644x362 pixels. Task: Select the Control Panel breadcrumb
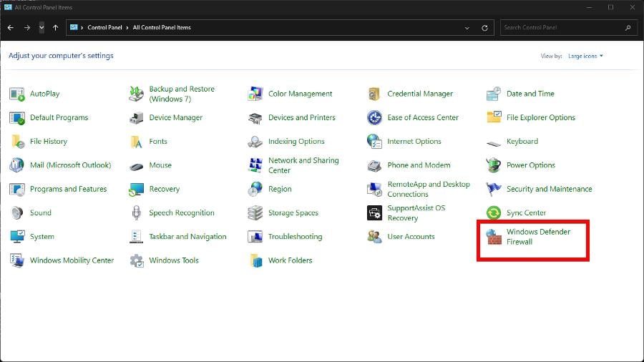click(104, 27)
